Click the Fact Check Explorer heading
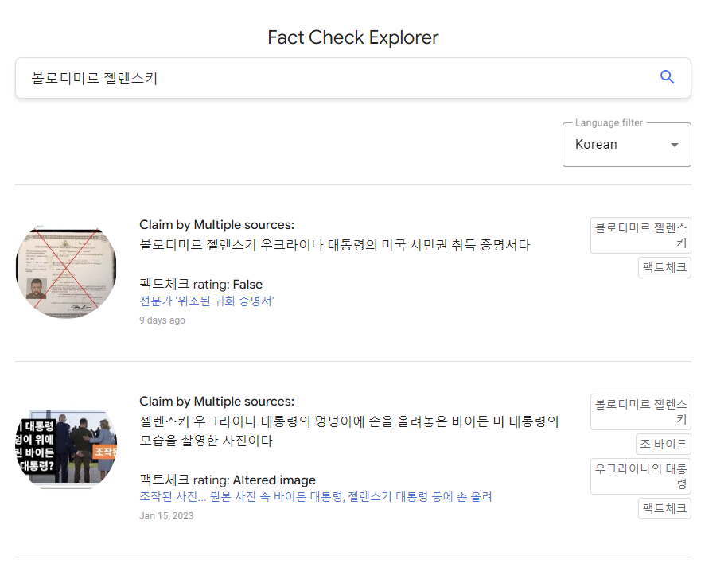Viewport: 728px width, 567px height. 352,37
